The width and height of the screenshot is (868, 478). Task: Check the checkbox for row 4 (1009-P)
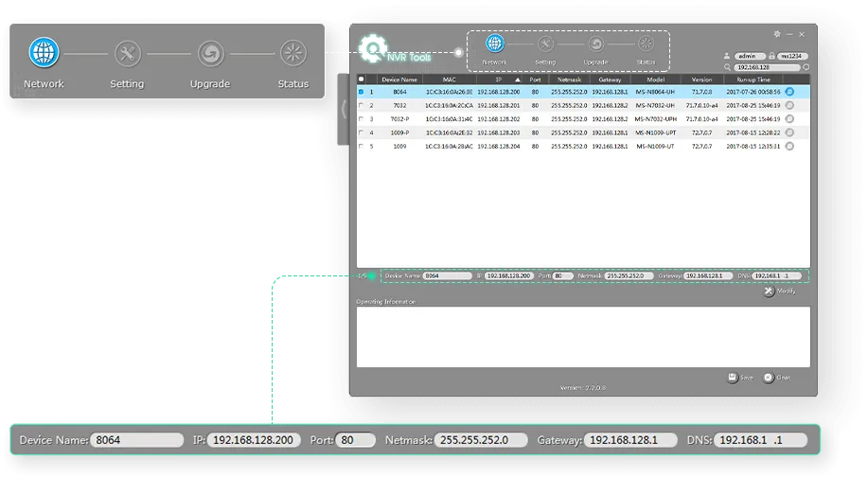(x=362, y=133)
